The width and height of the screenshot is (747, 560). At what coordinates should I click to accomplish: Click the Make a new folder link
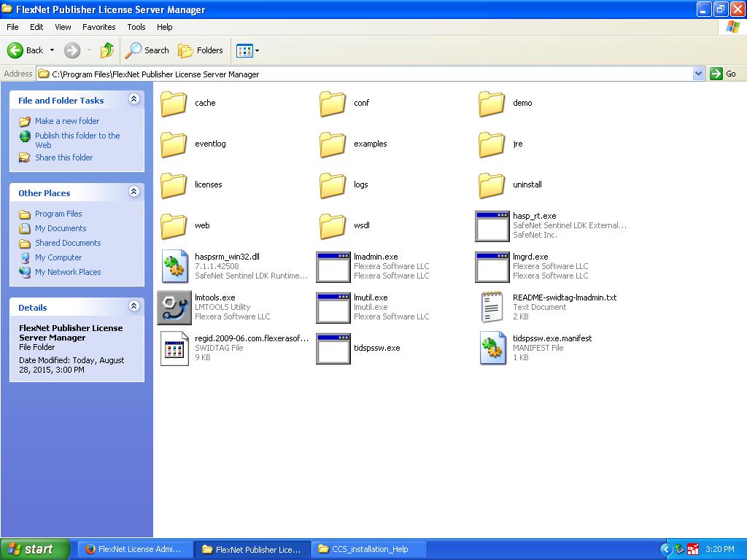(x=67, y=121)
